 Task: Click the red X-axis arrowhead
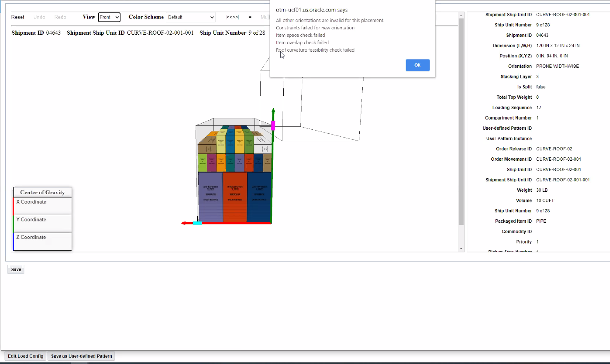tap(184, 223)
